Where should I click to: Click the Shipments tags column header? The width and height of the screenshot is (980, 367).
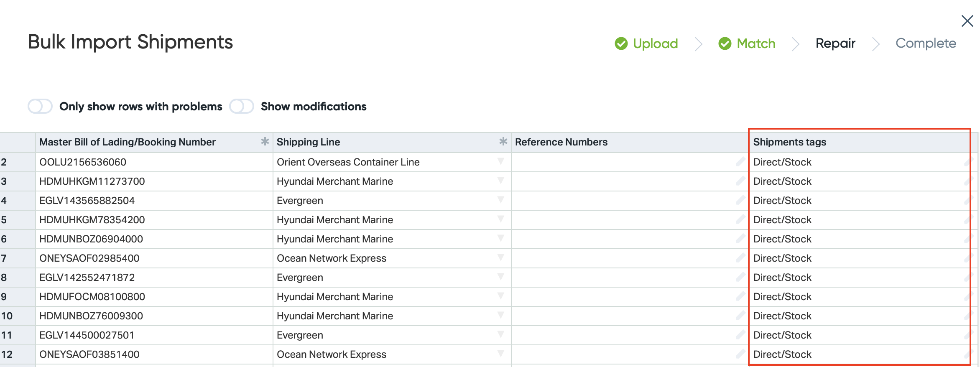pos(790,142)
